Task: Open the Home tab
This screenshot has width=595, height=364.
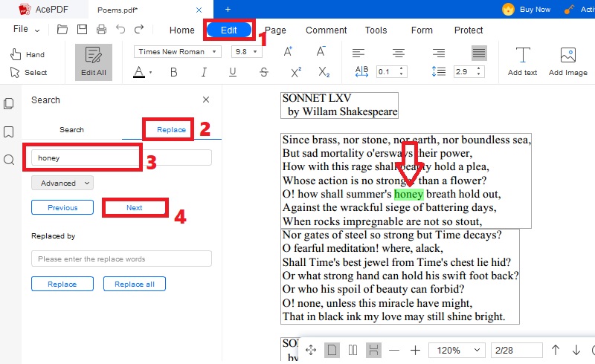Action: (181, 30)
